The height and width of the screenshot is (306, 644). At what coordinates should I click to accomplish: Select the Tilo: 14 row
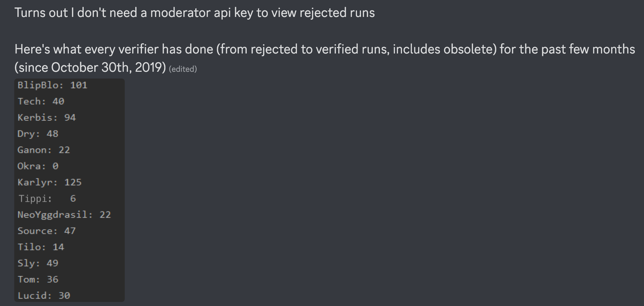point(41,247)
